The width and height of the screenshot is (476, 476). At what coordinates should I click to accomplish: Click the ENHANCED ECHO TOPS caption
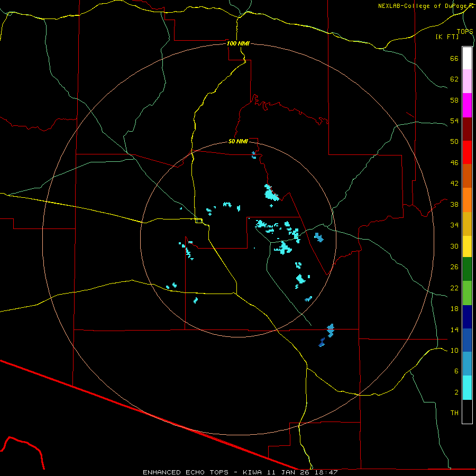tap(186, 472)
